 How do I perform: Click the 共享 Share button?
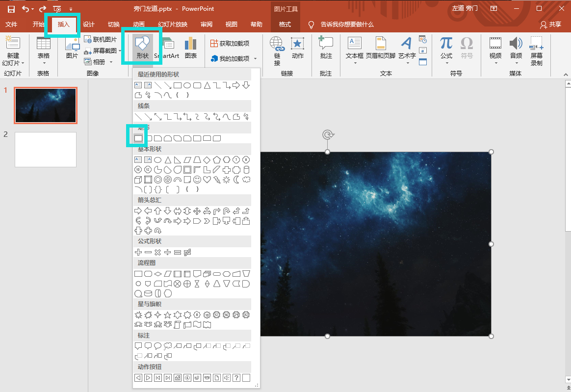tap(550, 25)
